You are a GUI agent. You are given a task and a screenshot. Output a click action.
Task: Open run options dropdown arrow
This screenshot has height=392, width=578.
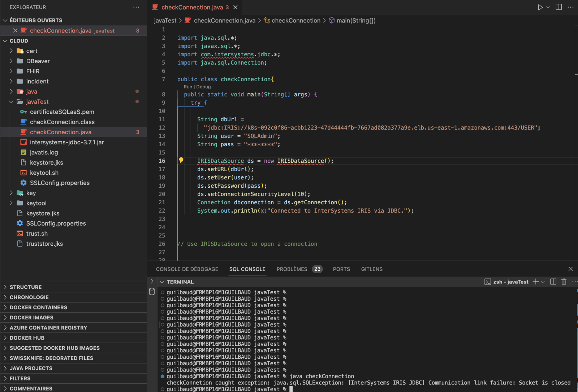(548, 7)
